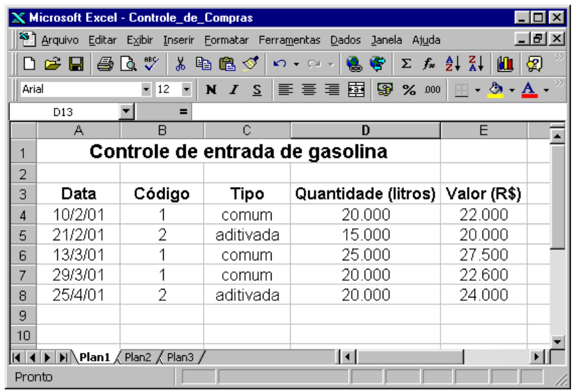Expand the Name Box D13 dropdown
Image resolution: width=573 pixels, height=392 pixels.
(x=126, y=111)
